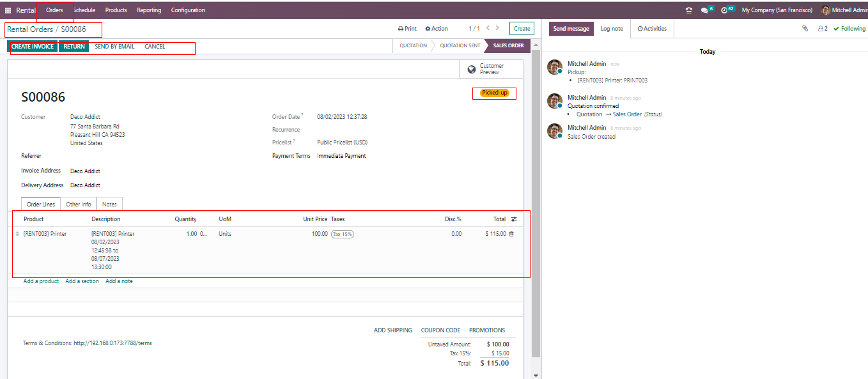
Task: Open the Mitchell Admin user menu
Action: 844,10
